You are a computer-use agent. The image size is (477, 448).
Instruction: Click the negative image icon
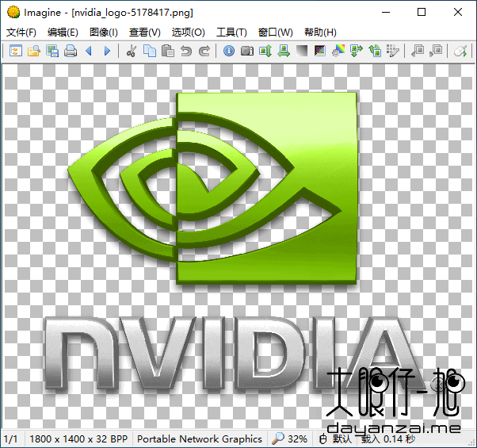(x=320, y=51)
